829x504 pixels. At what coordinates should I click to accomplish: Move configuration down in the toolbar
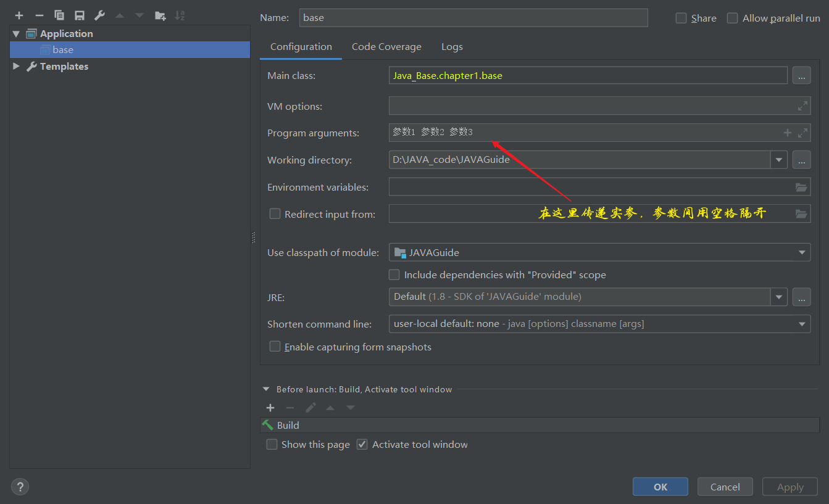coord(140,15)
